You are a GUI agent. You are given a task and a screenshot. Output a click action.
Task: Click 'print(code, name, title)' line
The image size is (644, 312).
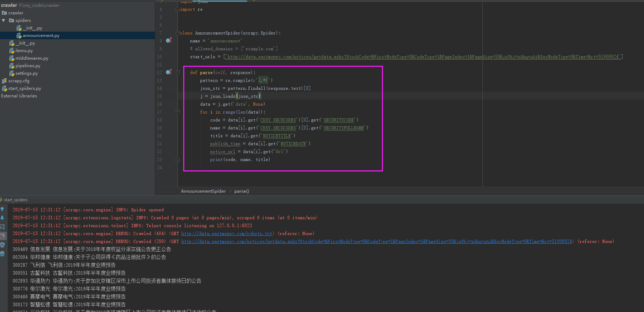(240, 160)
